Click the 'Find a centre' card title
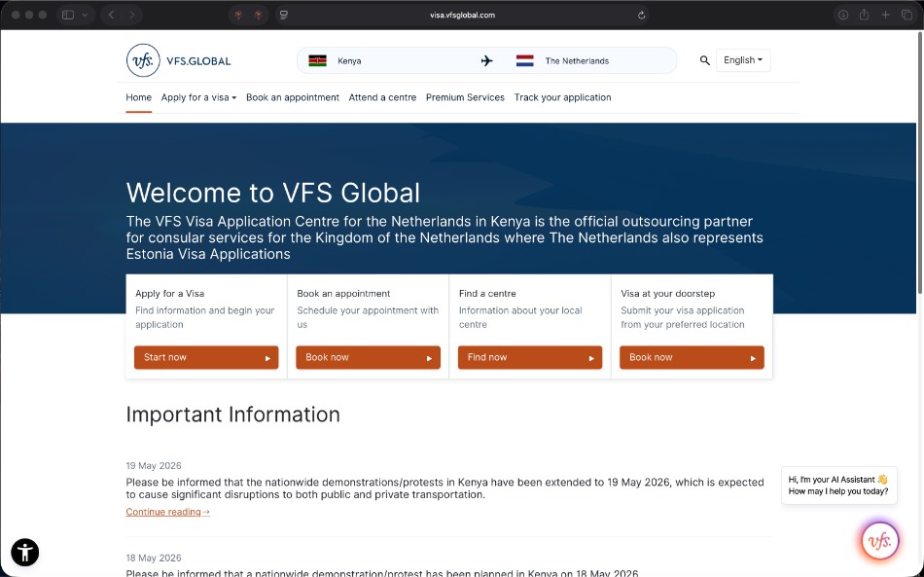The image size is (924, 577). (487, 293)
